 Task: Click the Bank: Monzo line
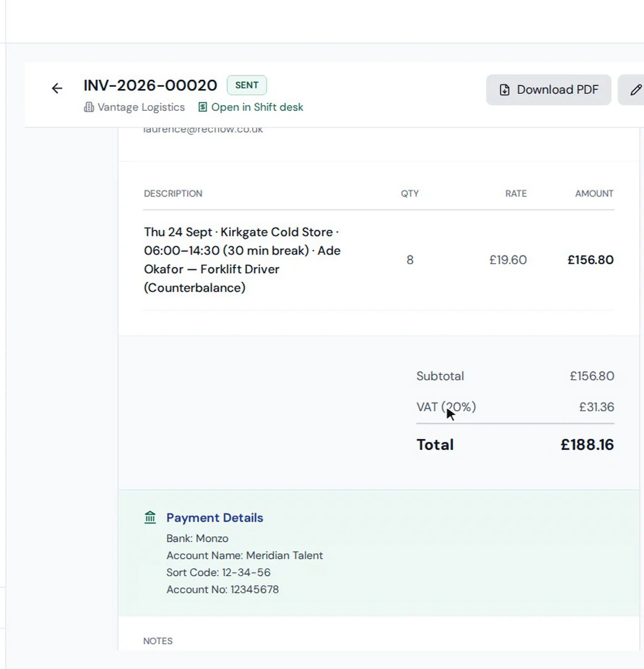[x=198, y=538]
